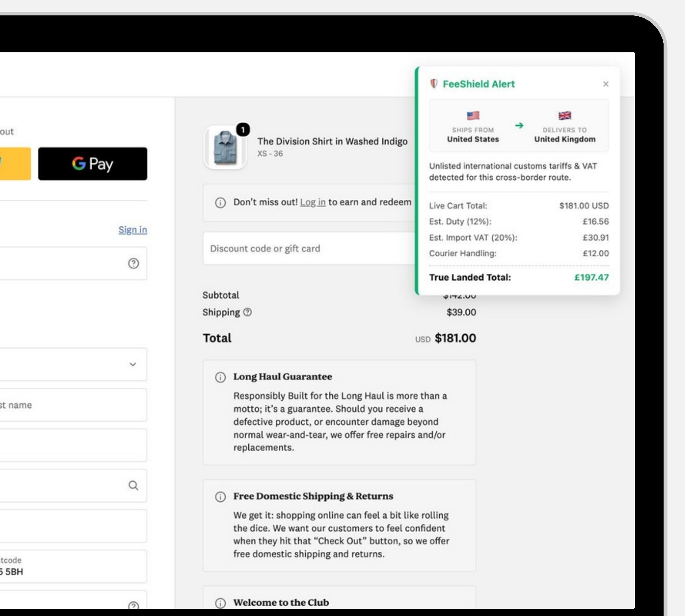The width and height of the screenshot is (685, 616).
Task: Click the yellow express checkout button
Action: pos(15,164)
